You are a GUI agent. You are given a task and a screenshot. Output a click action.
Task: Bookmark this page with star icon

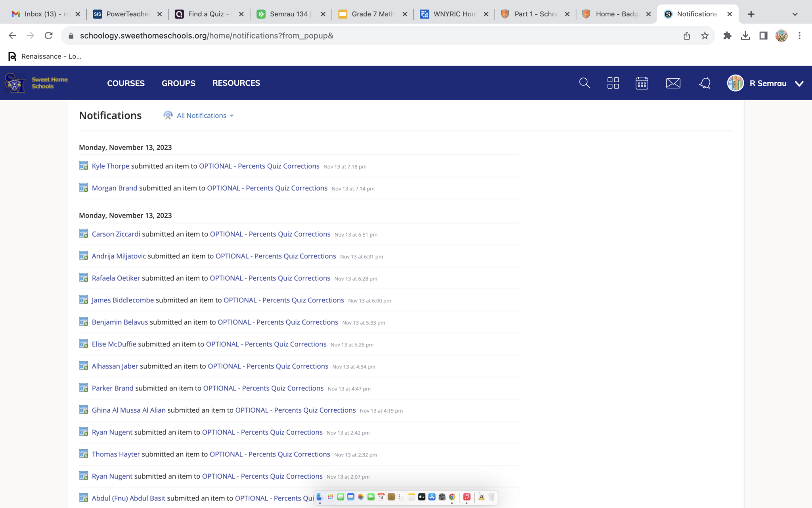pos(705,36)
